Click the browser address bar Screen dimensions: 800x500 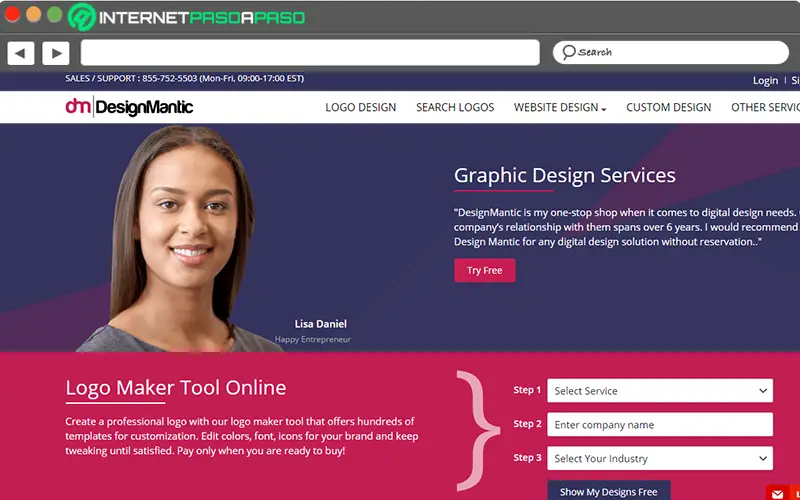[x=310, y=53]
